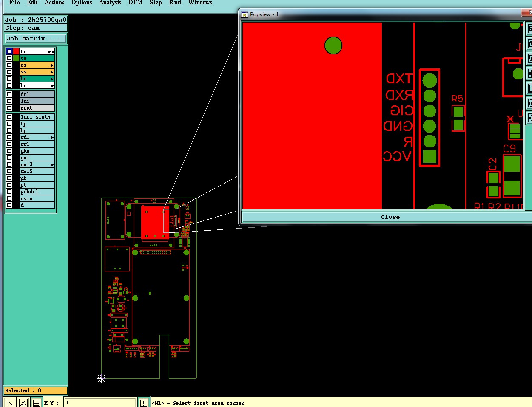This screenshot has width=532, height=407.
Task: Enable the checkbox for layer 'gko'
Action: pyautogui.click(x=9, y=151)
